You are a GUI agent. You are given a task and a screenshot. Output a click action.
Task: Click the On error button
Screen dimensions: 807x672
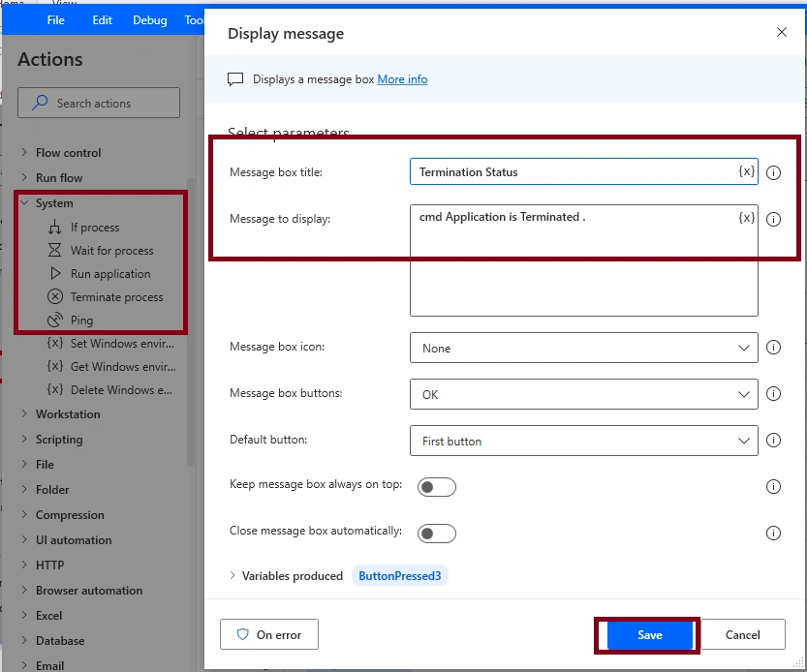coord(269,634)
